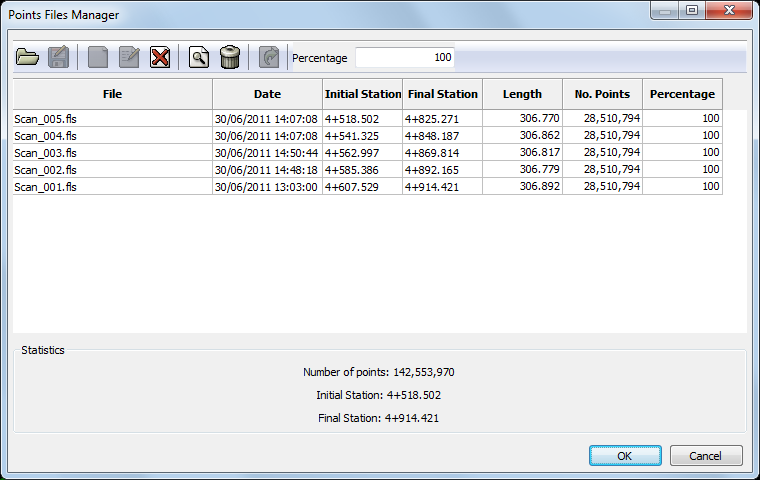This screenshot has width=760, height=480.
Task: Select the Scan_003.fls file entry
Action: tap(112, 153)
